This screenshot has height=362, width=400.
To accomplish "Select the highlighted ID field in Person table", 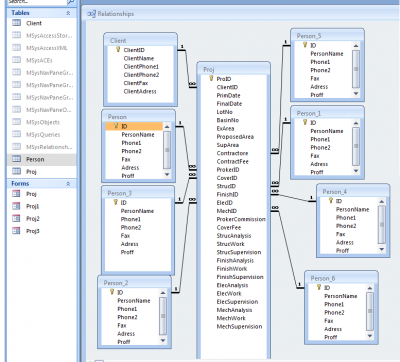I will (134, 126).
